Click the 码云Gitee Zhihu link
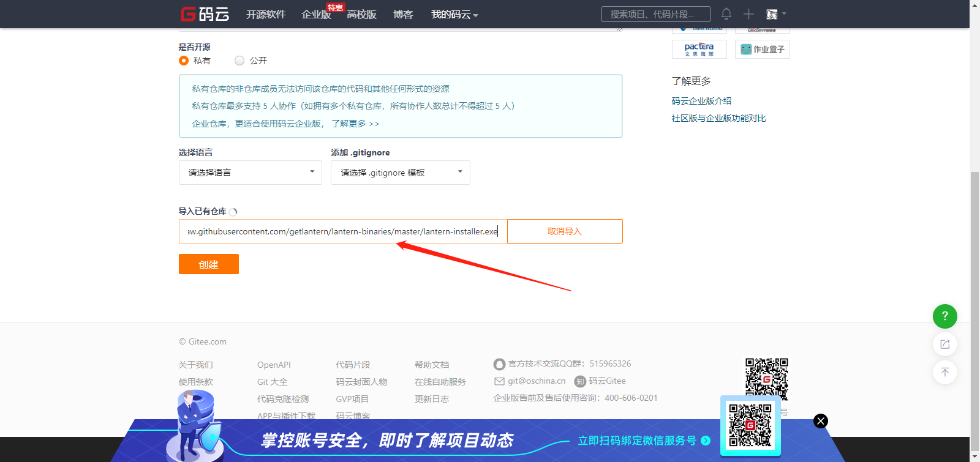 point(607,381)
